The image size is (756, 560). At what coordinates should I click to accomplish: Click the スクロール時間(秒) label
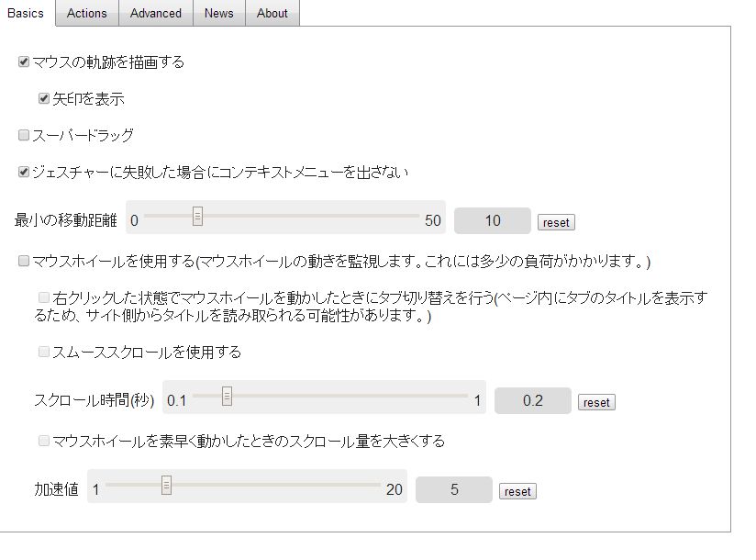pyautogui.click(x=94, y=400)
